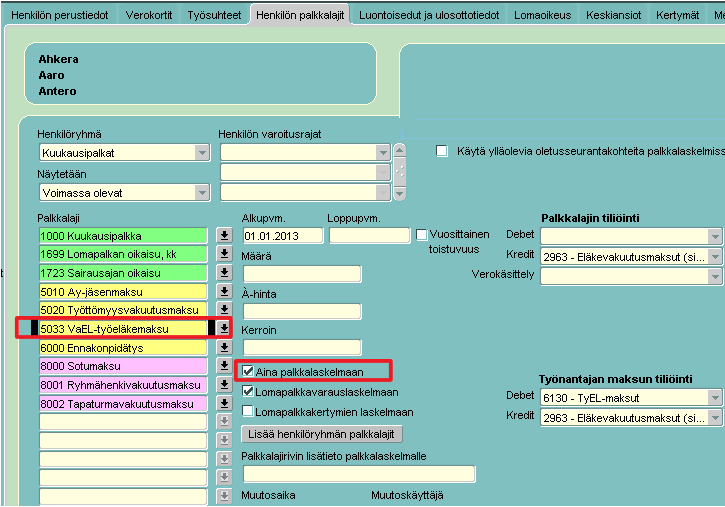Open Luontoisedut ja ulosottotiedot tab

coord(429,15)
